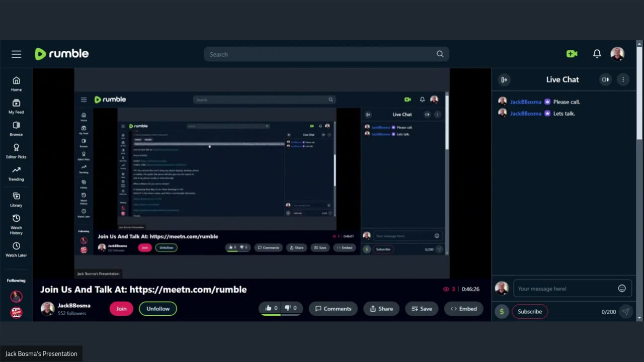This screenshot has height=362, width=644.
Task: Open the Save options
Action: coord(422,309)
